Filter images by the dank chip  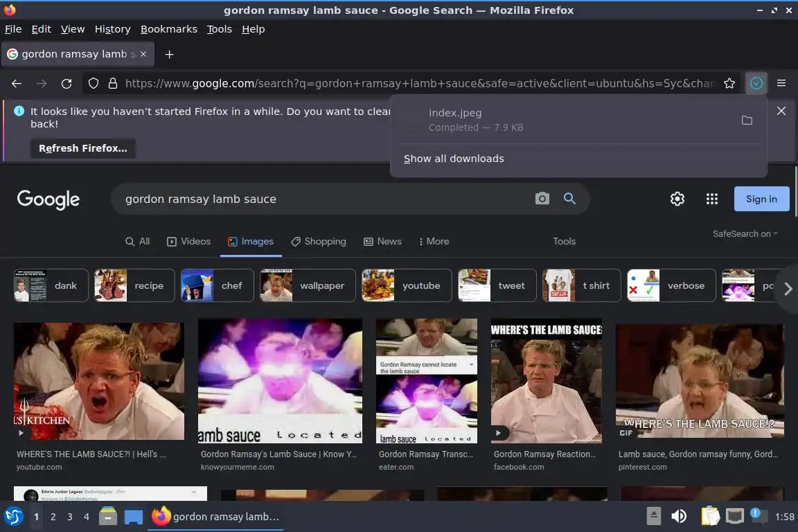[x=51, y=285]
